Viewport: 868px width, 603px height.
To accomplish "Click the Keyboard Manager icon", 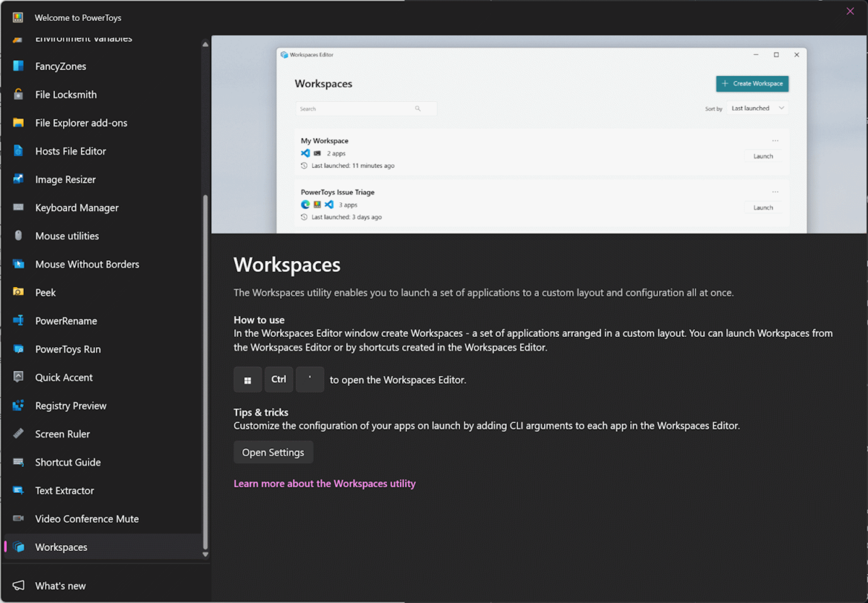I will (19, 208).
